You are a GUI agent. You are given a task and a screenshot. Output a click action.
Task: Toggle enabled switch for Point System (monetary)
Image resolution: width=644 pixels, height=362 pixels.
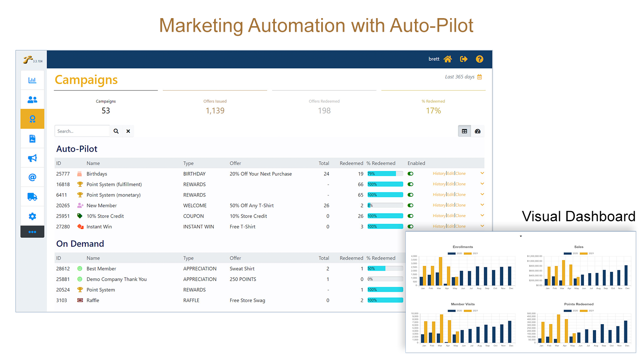(411, 195)
